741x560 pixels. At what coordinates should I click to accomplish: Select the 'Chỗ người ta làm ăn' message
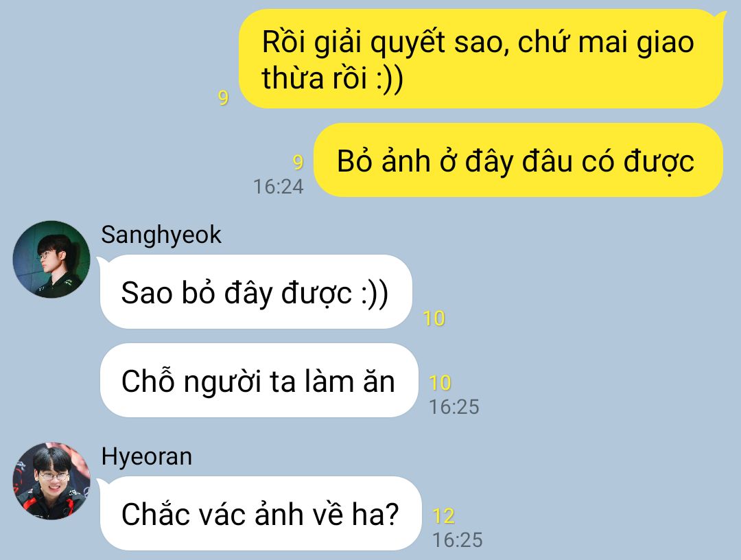click(259, 380)
